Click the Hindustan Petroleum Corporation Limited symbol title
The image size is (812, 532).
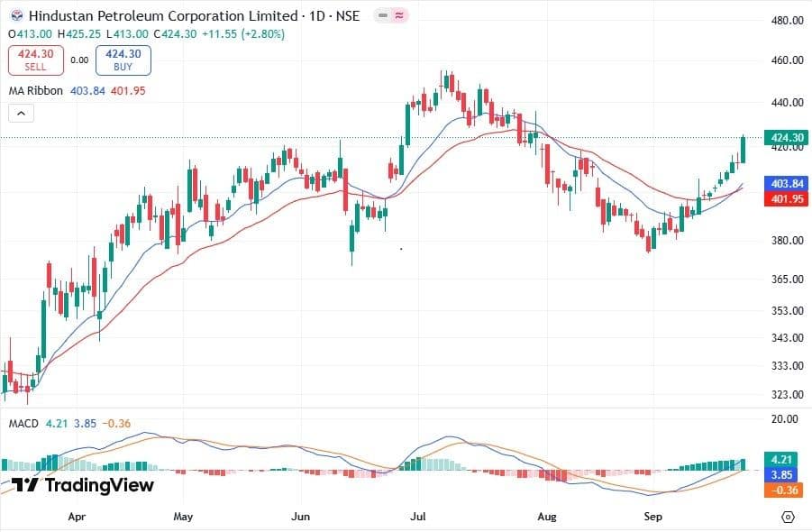tap(163, 16)
